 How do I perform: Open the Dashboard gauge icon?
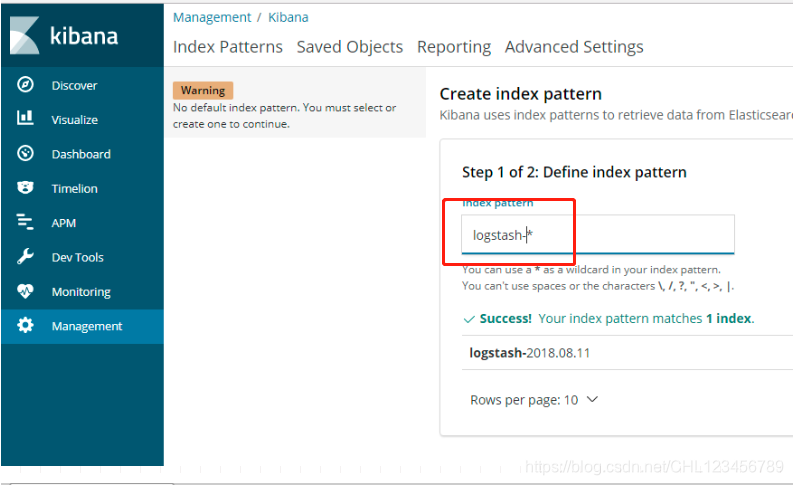[25, 153]
